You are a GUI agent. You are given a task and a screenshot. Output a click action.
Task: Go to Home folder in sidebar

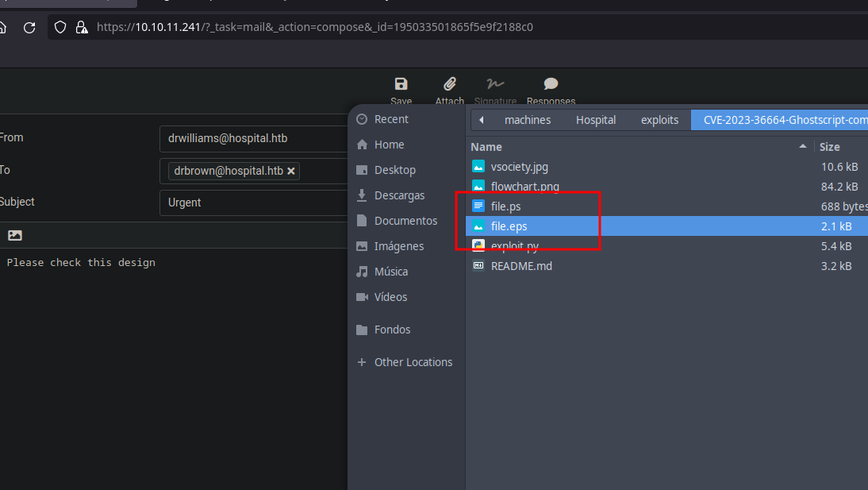[389, 145]
